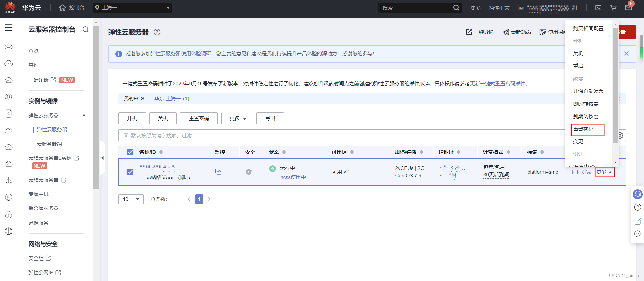Sort by IP地址 column
The image size is (644, 281).
coord(459,152)
